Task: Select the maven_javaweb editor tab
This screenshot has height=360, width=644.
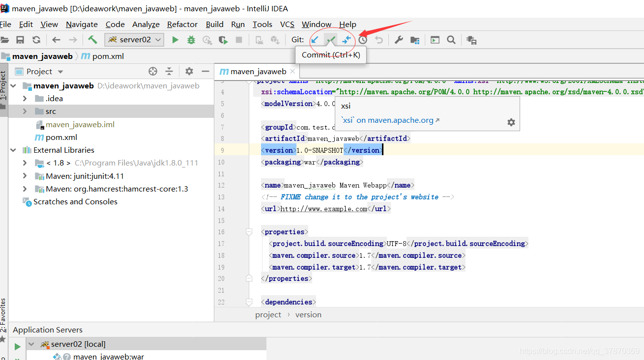Action: 258,72
